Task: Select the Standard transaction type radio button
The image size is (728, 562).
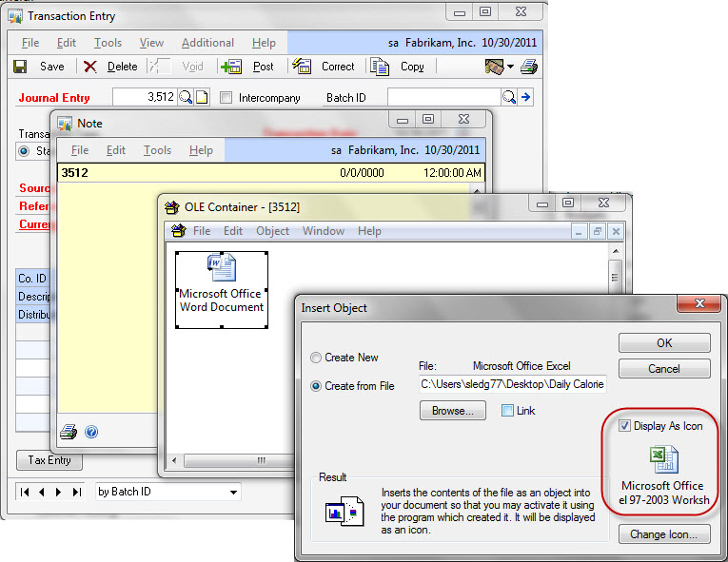Action: 24,151
